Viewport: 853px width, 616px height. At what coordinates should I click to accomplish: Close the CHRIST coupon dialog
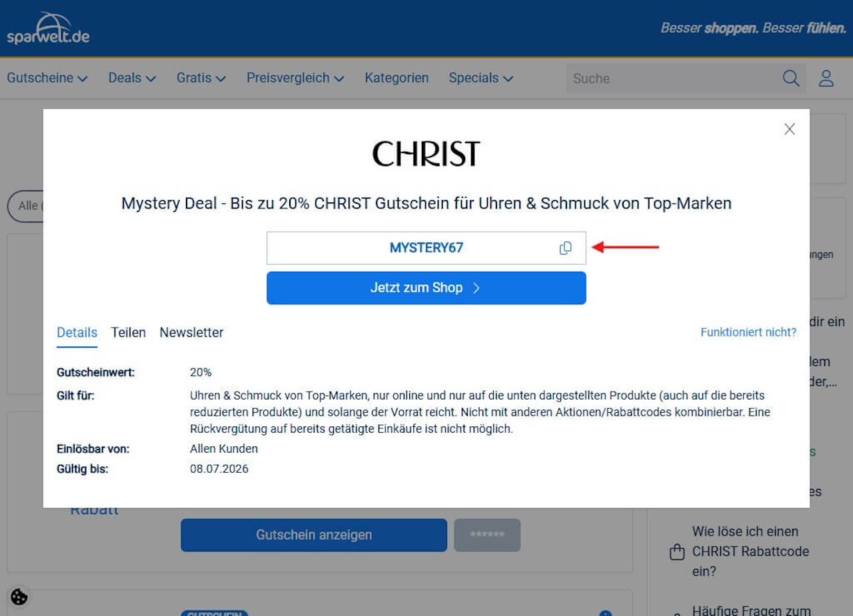[790, 129]
